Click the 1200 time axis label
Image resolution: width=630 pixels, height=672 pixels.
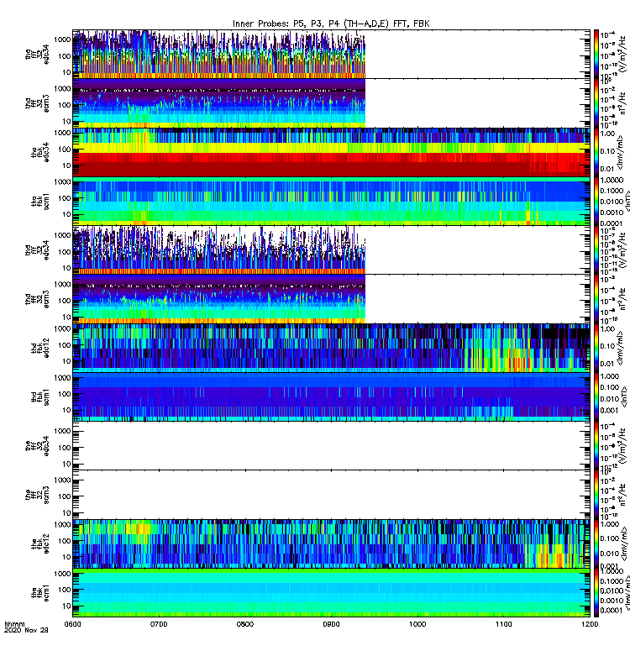tap(590, 624)
